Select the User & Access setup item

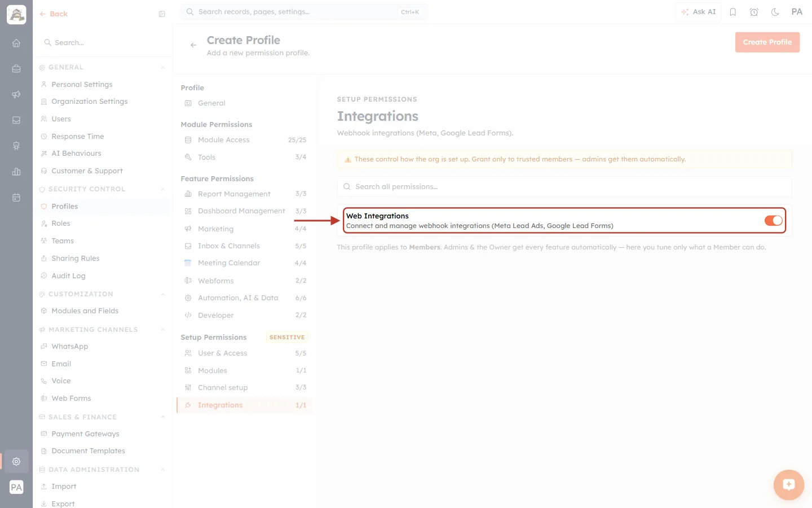pyautogui.click(x=244, y=353)
